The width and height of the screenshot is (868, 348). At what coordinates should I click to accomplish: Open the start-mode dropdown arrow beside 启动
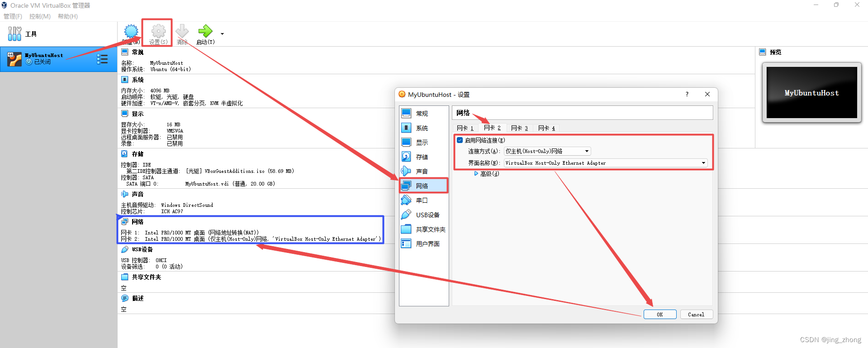tap(222, 34)
